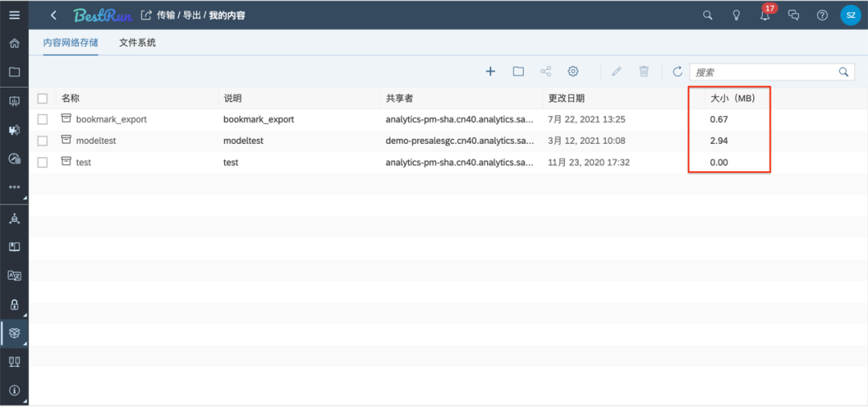Open the Stories presentation icon in sidebar
This screenshot has width=868, height=407.
(14, 101)
